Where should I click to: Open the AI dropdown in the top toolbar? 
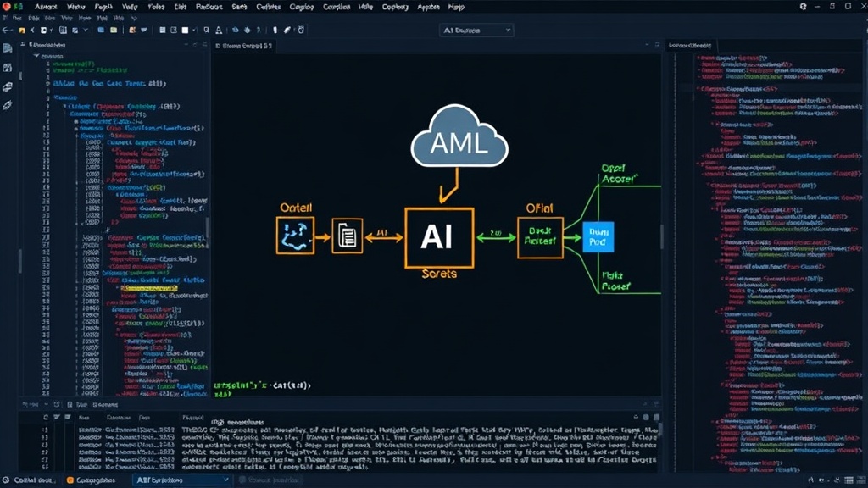[476, 30]
